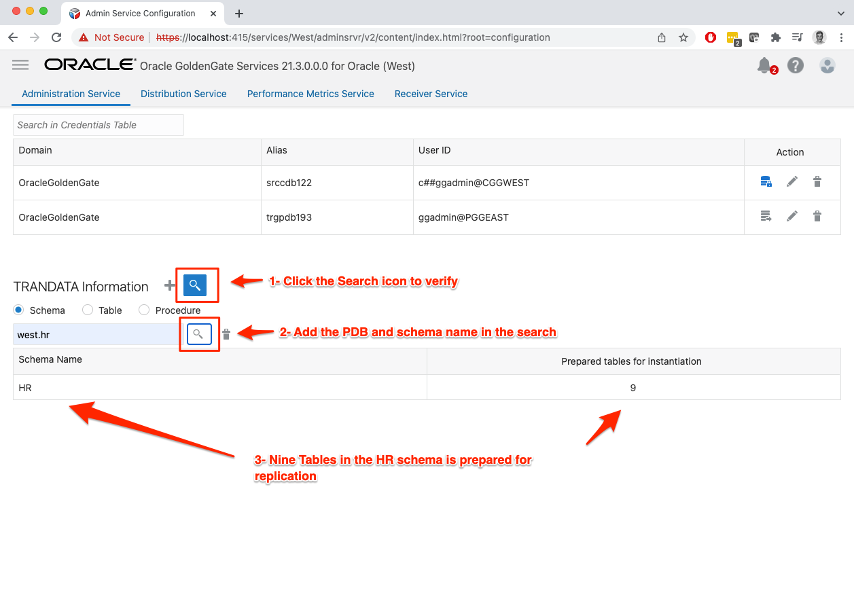Open the notifications bell
The image size is (854, 616).
point(764,65)
